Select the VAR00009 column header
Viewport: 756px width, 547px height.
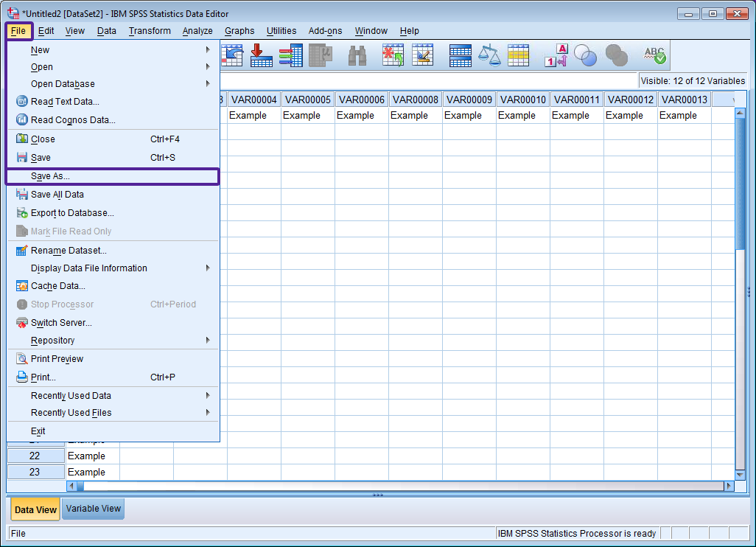(469, 100)
